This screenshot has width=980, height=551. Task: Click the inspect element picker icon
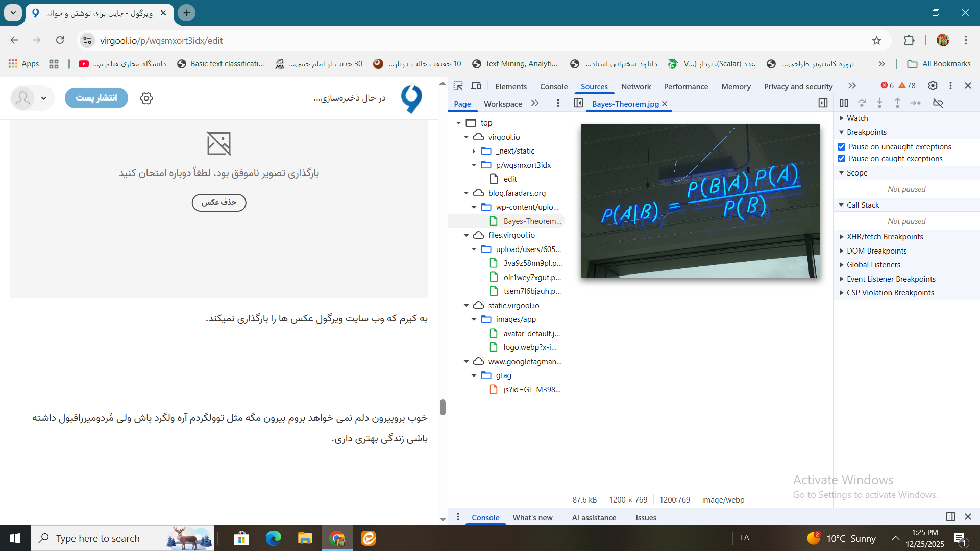click(x=458, y=86)
